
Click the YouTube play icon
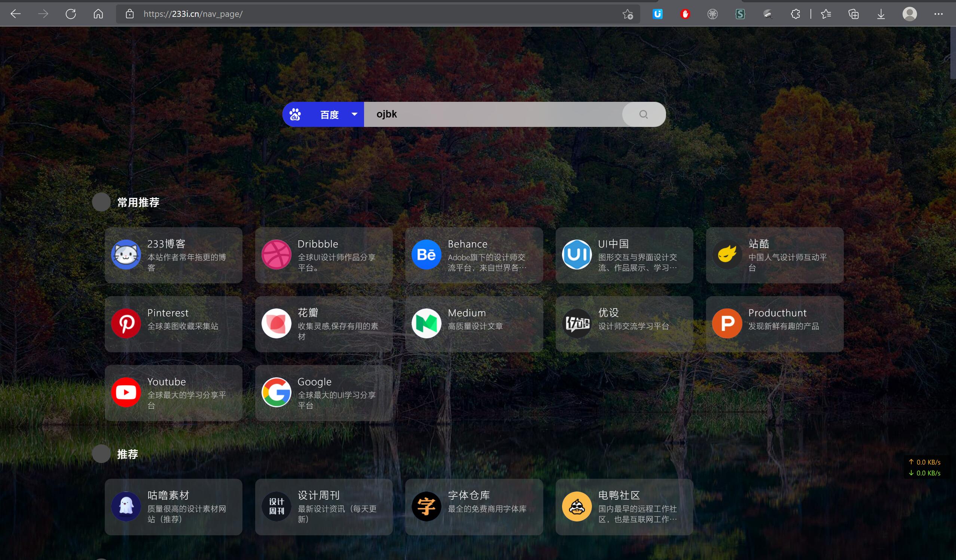pos(126,392)
